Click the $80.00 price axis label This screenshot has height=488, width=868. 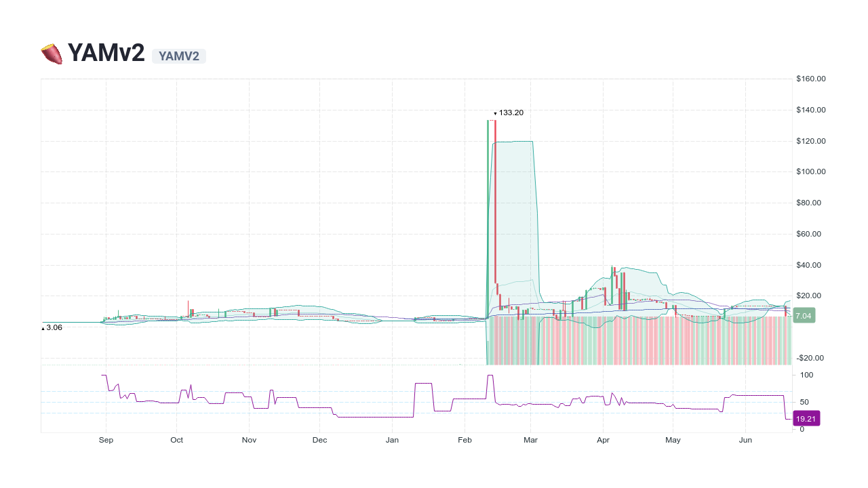pos(808,203)
